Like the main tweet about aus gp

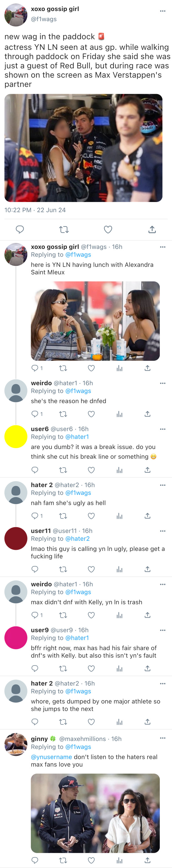tap(108, 229)
